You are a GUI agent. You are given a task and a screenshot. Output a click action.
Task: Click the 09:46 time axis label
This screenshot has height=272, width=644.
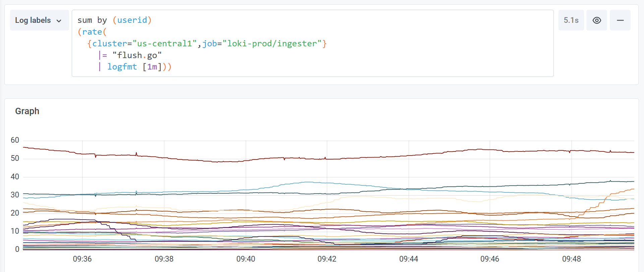[x=490, y=259]
